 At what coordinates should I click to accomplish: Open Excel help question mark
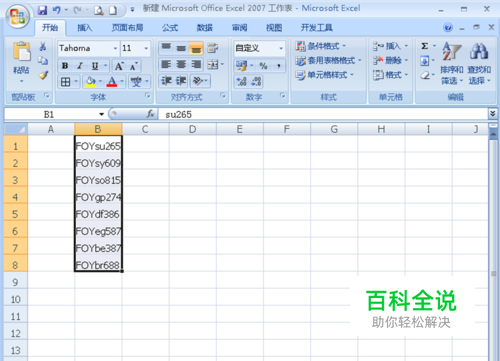coord(448,27)
